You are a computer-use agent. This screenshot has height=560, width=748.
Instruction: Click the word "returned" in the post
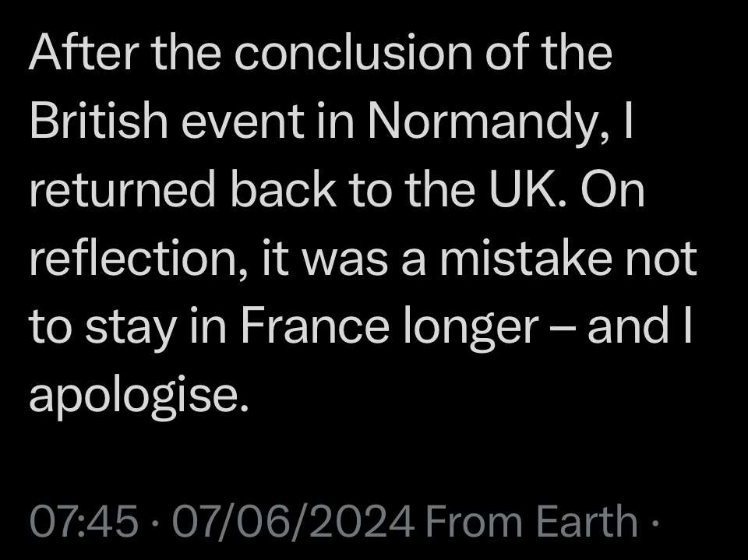pyautogui.click(x=118, y=191)
